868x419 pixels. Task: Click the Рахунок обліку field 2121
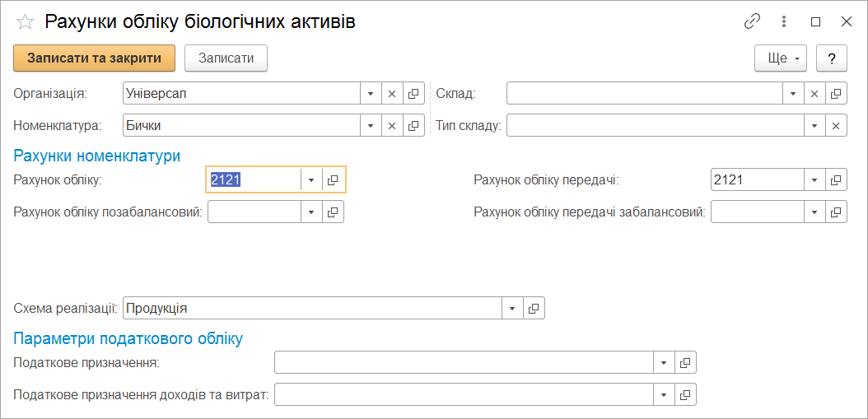(x=254, y=180)
